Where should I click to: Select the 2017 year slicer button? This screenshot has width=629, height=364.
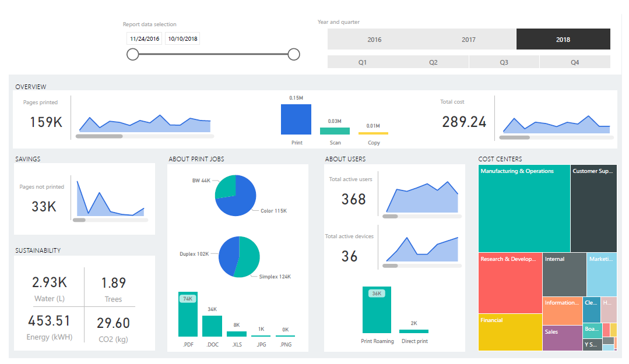click(469, 40)
